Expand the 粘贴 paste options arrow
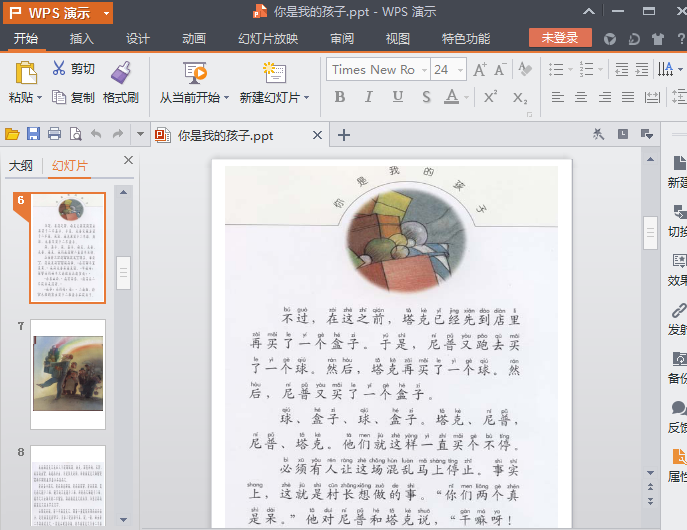 click(x=39, y=98)
